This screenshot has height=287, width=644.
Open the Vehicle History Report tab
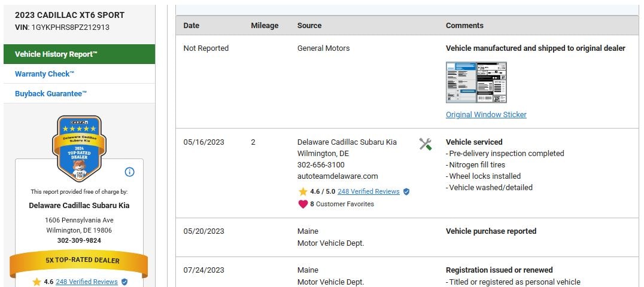point(56,54)
